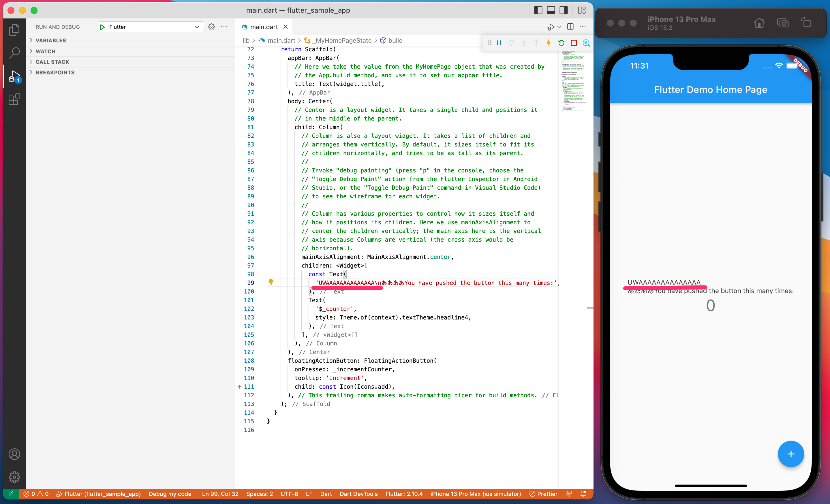The image size is (830, 504).
Task: Click _MyHomePageState in the breadcrumb
Action: click(x=343, y=40)
